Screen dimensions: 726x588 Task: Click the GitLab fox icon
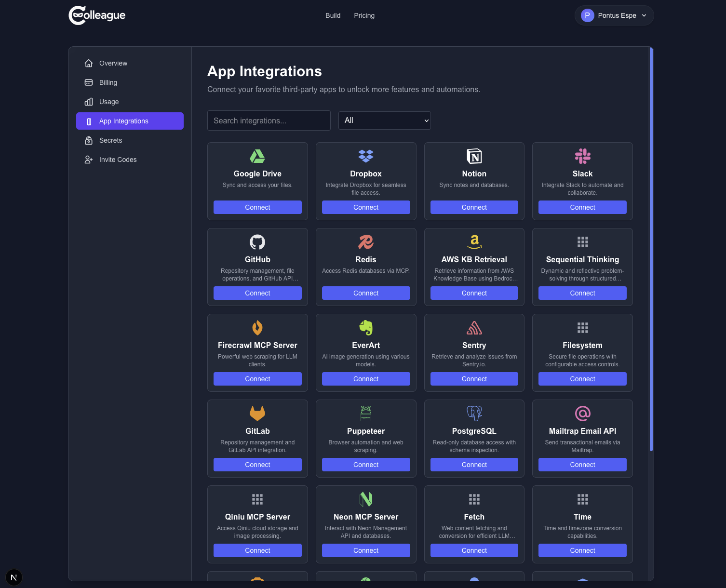[257, 414]
